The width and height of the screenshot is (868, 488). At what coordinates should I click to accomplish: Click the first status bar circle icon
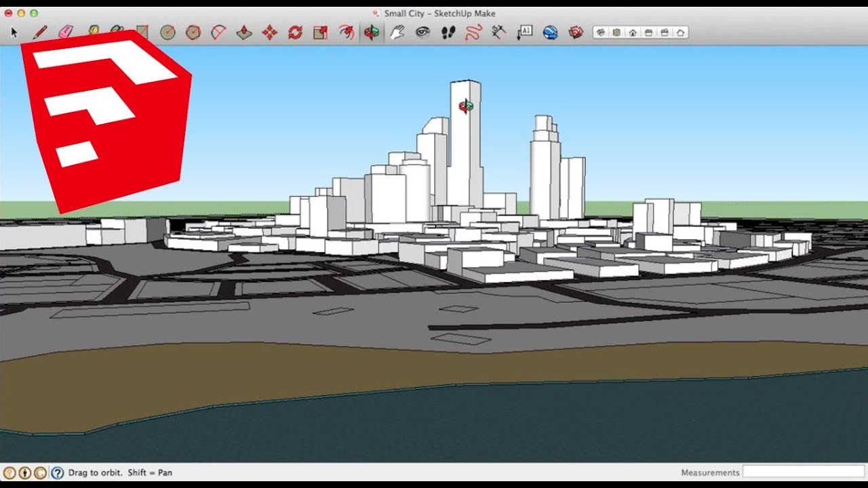click(9, 473)
